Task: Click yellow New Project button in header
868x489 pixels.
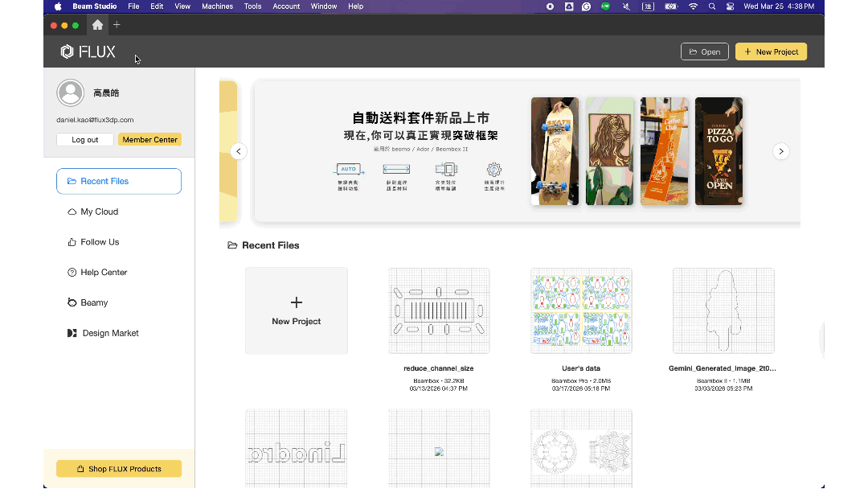Action: [771, 51]
